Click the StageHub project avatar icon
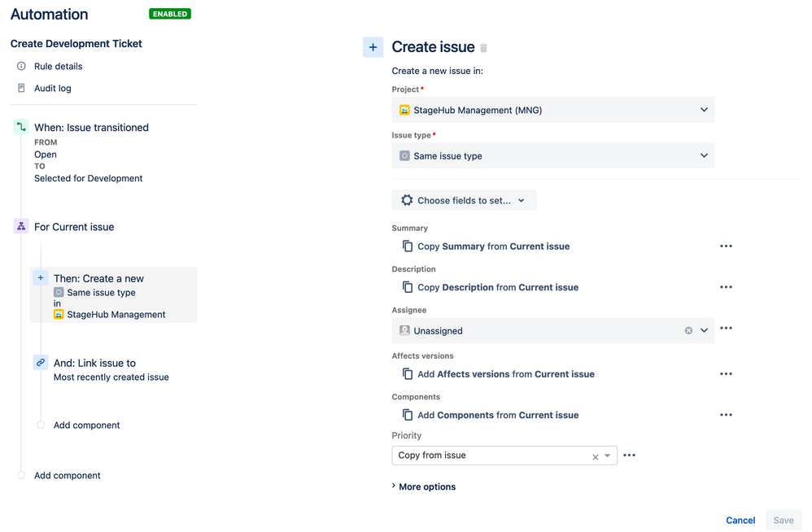Screen dimensions: 812x532 (404, 110)
